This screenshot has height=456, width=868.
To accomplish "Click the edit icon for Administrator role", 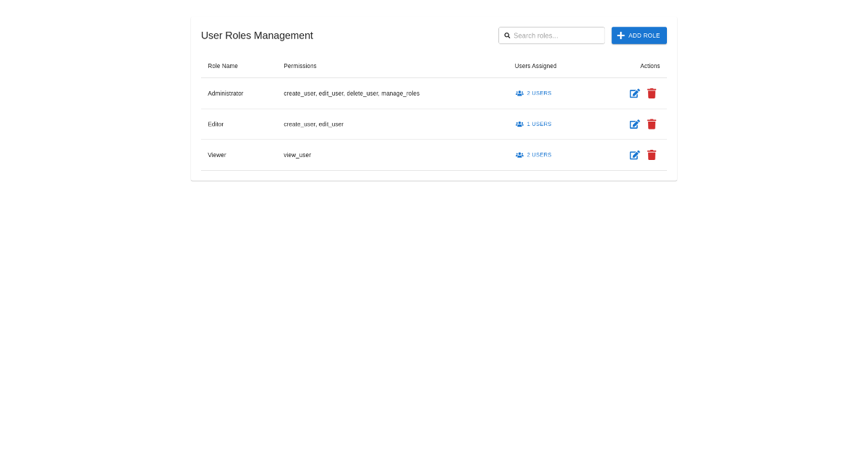I will point(634,93).
